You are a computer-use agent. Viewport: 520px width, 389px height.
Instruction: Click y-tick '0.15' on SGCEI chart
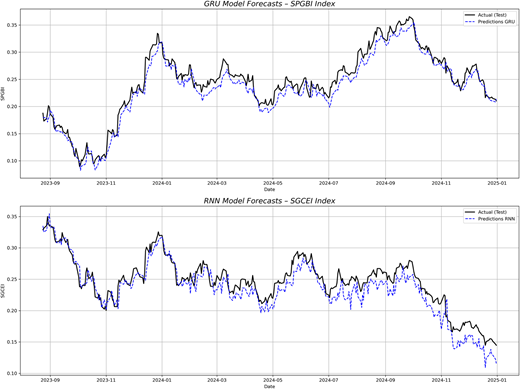12,342
